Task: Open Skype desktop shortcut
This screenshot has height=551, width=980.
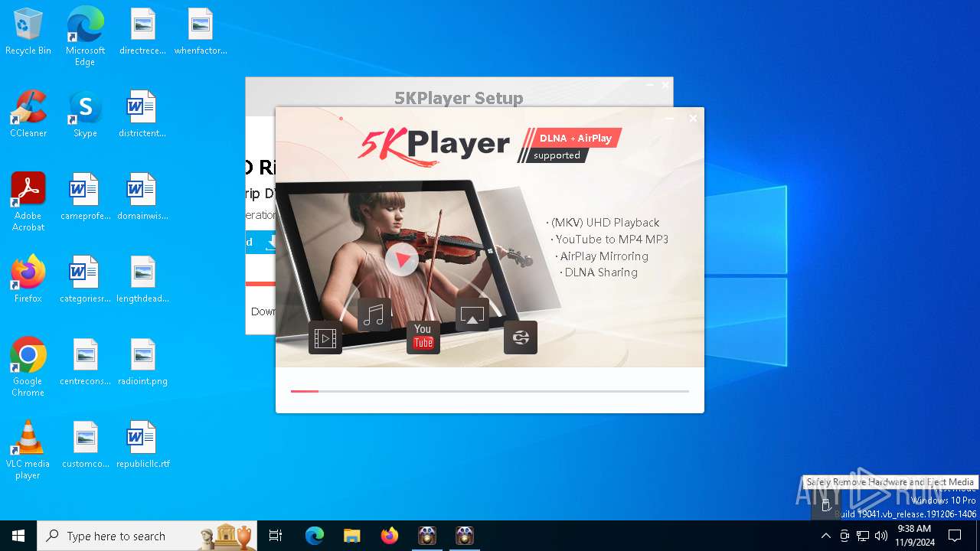Action: click(x=85, y=115)
